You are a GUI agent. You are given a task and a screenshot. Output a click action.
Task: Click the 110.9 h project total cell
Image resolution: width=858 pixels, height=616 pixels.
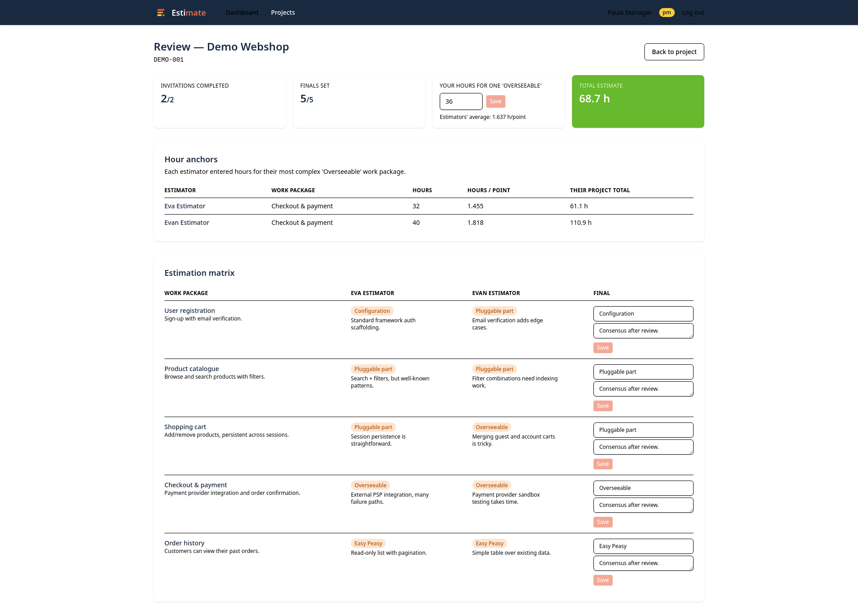580,223
